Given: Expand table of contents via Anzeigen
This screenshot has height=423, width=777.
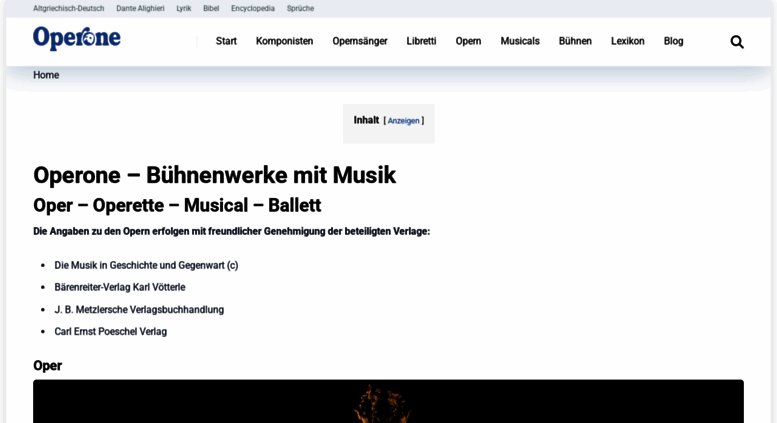Looking at the screenshot, I should (403, 121).
